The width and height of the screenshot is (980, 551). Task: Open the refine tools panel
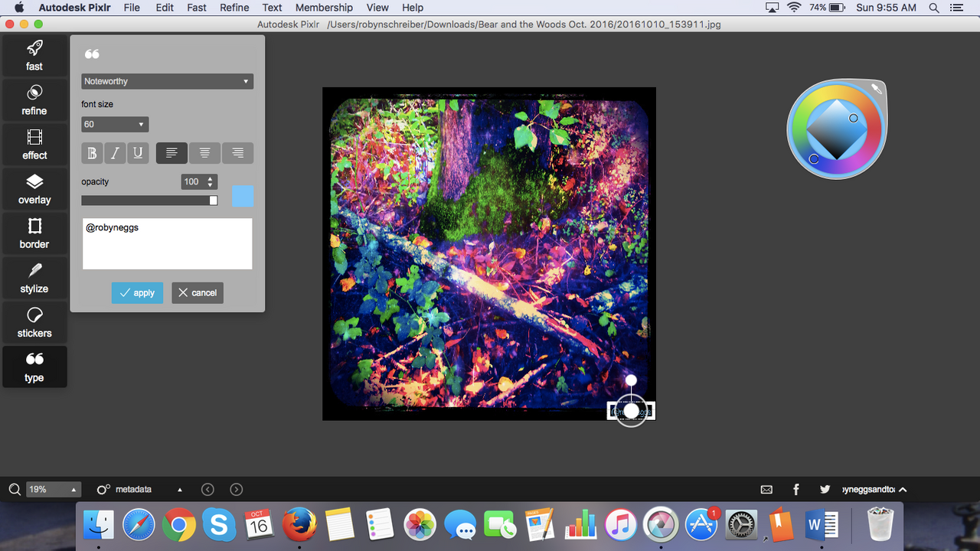34,99
